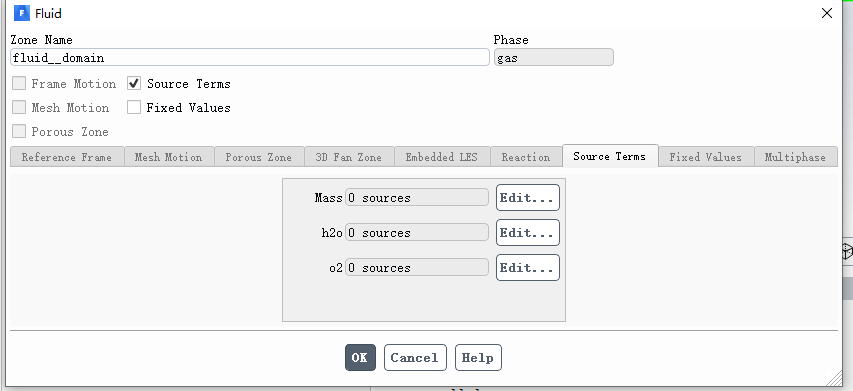Click the Help button
Screen dimensions: 853x391
[478, 357]
